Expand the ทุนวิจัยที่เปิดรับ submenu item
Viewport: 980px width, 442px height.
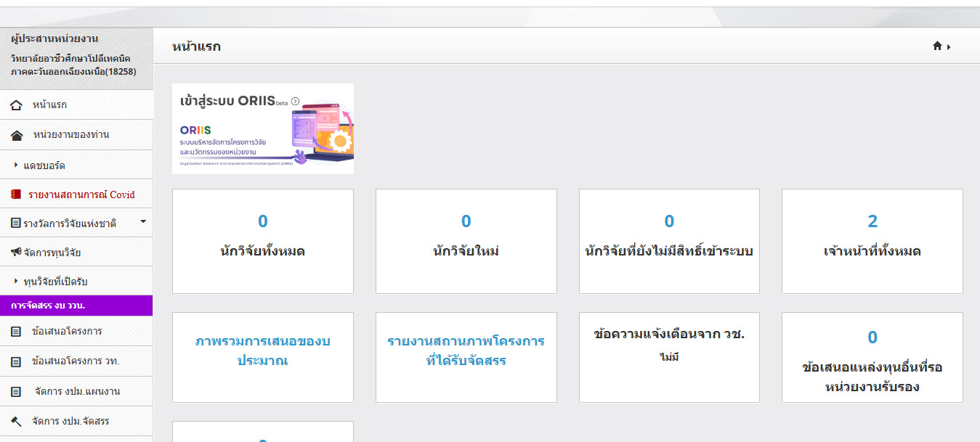click(55, 282)
